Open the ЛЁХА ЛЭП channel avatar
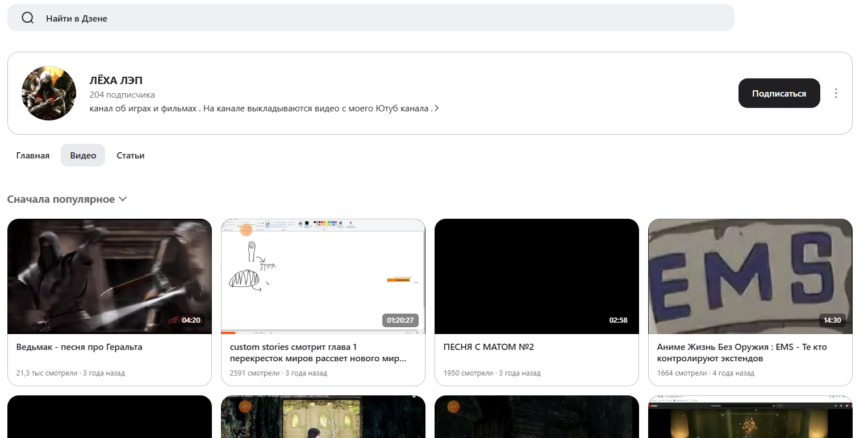This screenshot has height=438, width=868. [49, 93]
